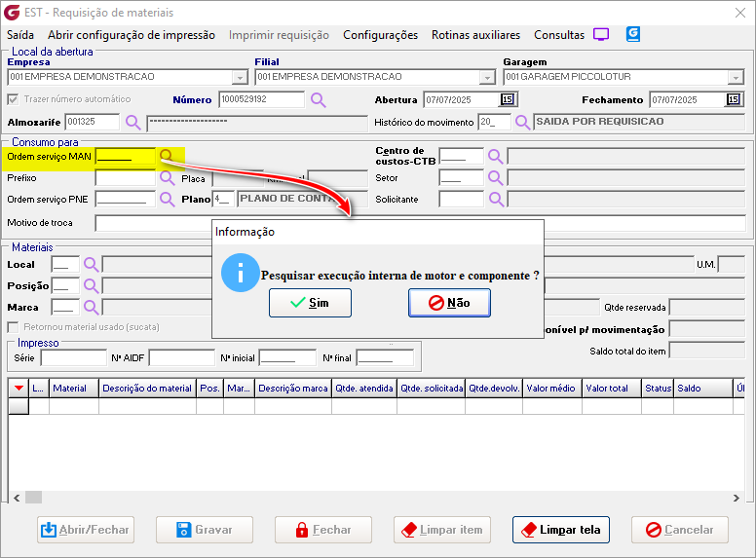Viewport: 756px width, 558px height.
Task: Click Qtde. atendida column header
Action: coord(364,389)
